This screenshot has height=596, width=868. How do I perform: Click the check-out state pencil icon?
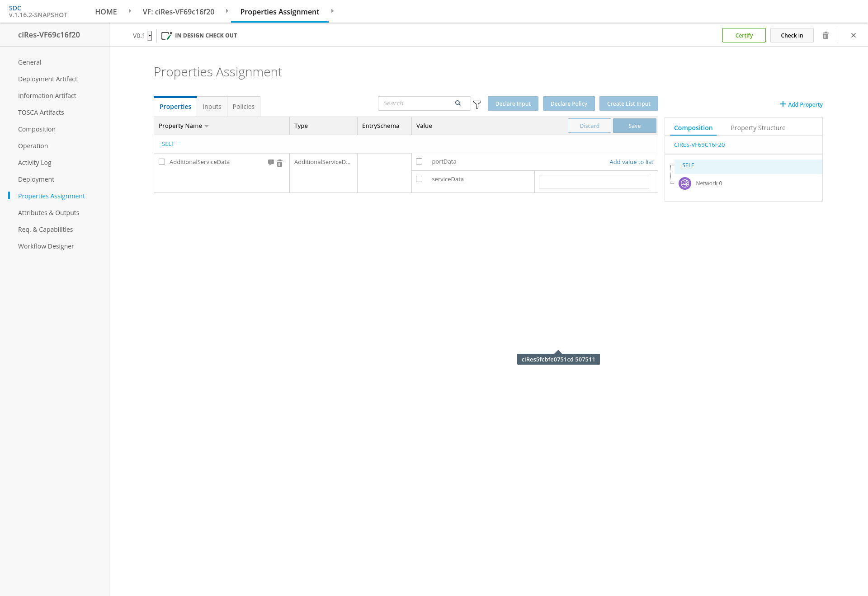(x=166, y=36)
